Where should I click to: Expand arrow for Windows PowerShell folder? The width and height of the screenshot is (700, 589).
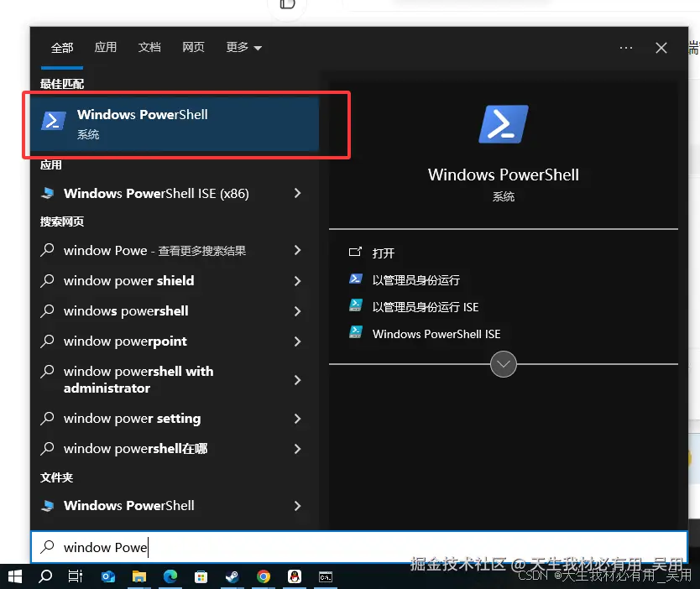tap(297, 506)
